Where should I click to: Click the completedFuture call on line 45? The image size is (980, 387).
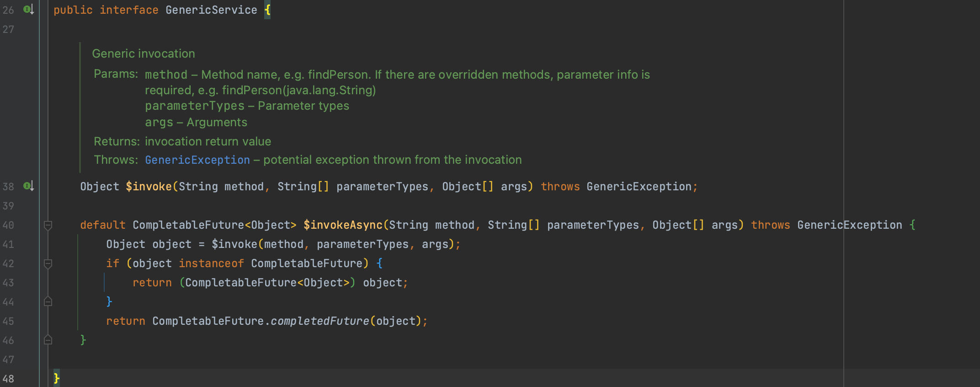[320, 321]
